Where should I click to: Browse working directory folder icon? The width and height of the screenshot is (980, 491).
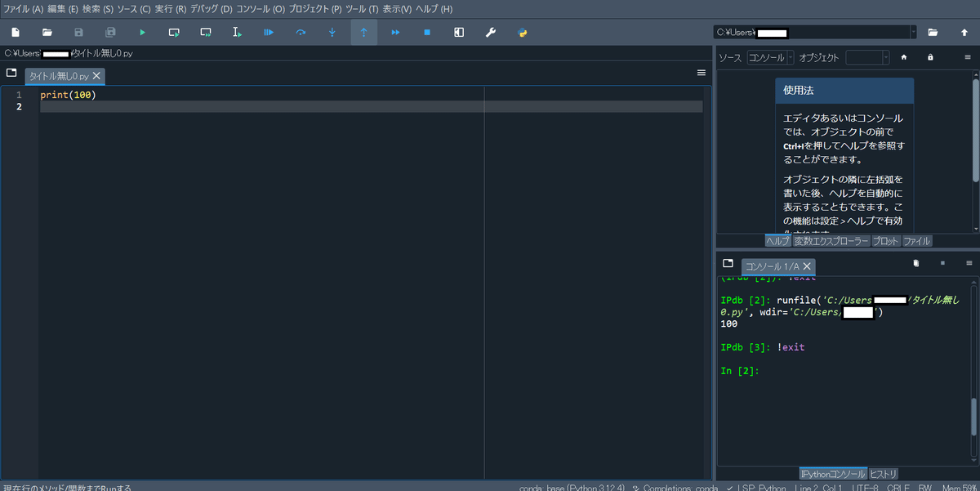(933, 33)
